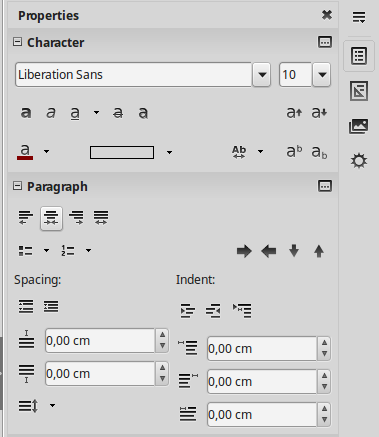Apply Shadow effect to text
379x437 pixels.
[x=143, y=113]
